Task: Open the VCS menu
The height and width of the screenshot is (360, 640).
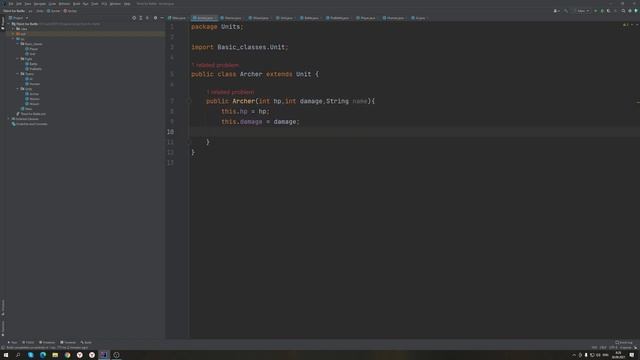Action: pyautogui.click(x=104, y=4)
